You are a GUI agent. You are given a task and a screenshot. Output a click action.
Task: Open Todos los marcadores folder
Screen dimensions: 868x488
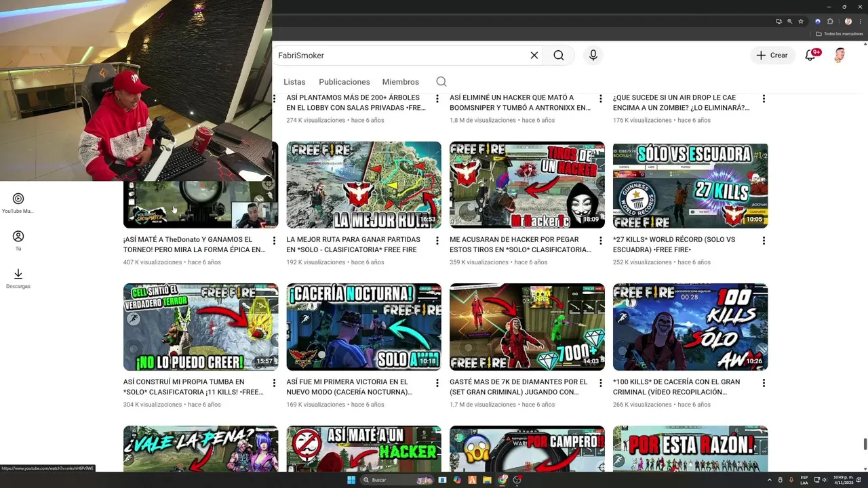[839, 34]
